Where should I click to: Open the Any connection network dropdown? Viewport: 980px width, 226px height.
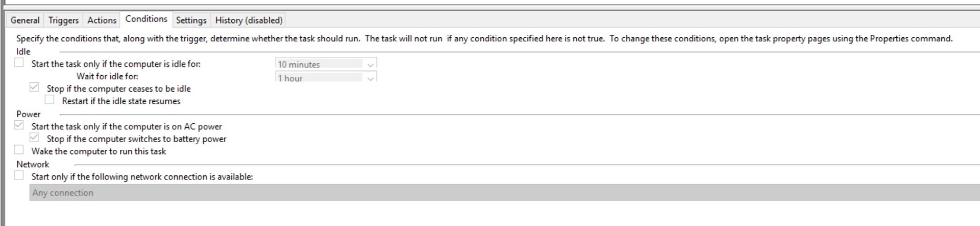click(503, 193)
